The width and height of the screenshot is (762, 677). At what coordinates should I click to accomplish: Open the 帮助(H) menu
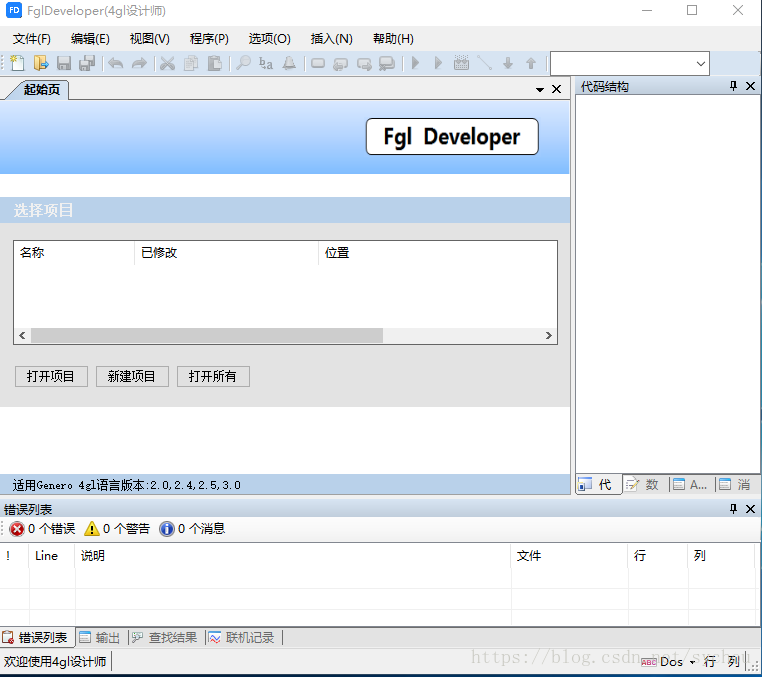pos(393,39)
